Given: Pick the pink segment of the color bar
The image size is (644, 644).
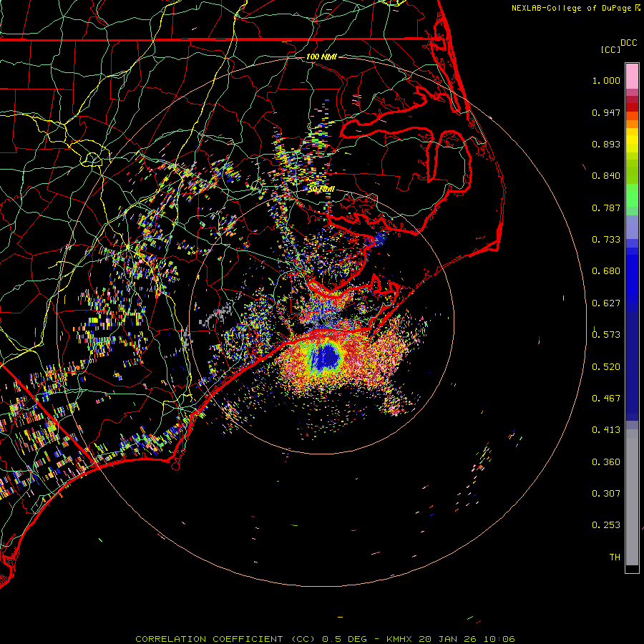Looking at the screenshot, I should tap(632, 76).
